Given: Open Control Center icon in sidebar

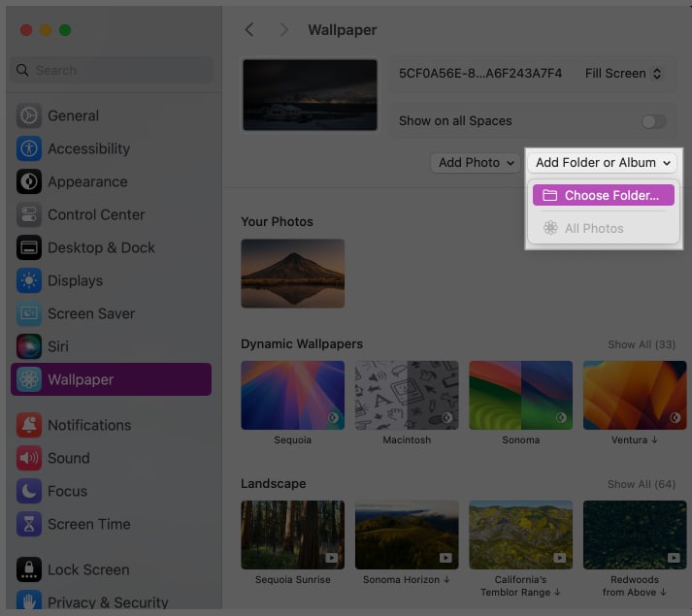Looking at the screenshot, I should click(x=29, y=214).
